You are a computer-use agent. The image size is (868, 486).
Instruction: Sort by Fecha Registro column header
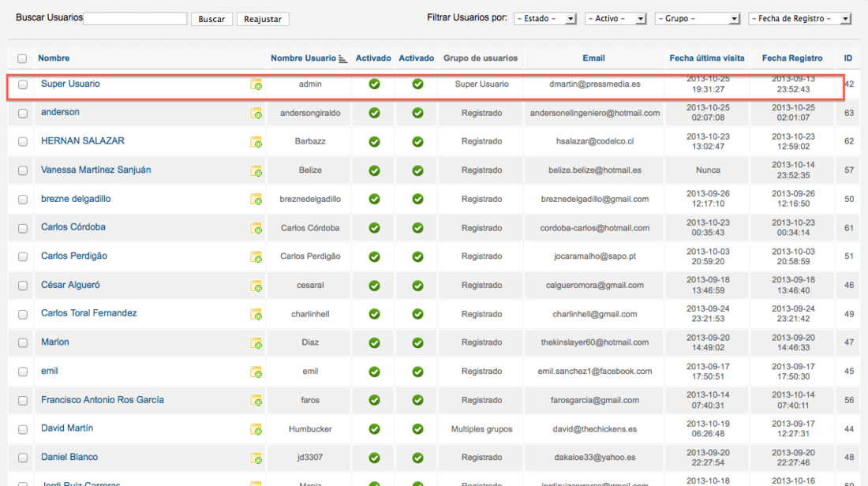792,58
